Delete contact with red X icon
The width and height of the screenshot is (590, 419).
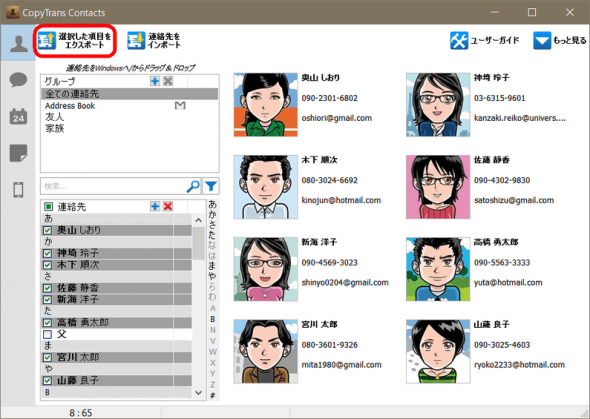tap(168, 206)
